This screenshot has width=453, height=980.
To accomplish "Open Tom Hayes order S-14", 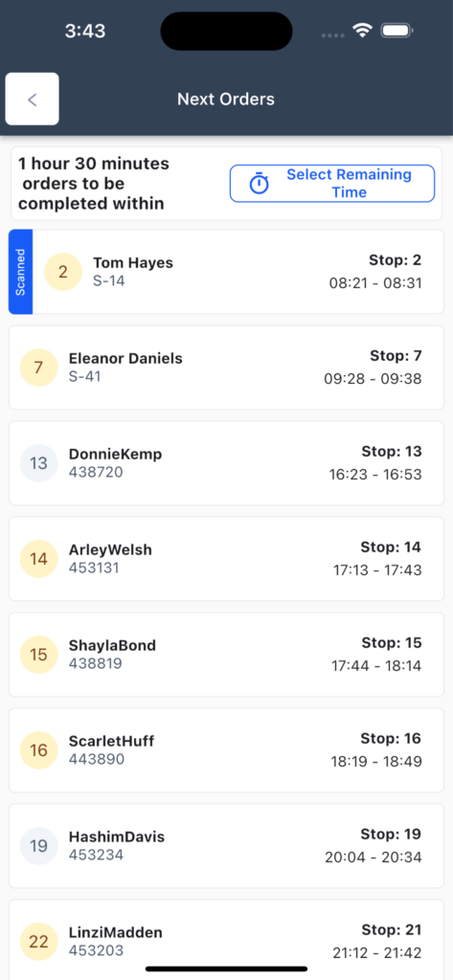I will pos(226,272).
